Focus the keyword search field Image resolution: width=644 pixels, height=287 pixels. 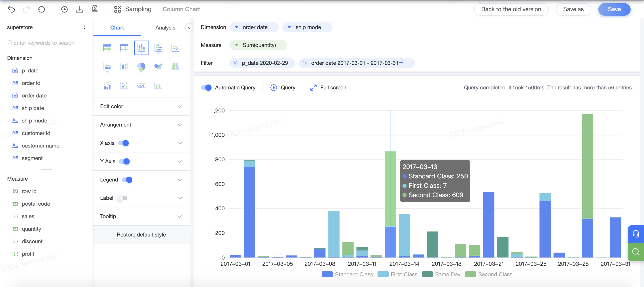pyautogui.click(x=47, y=43)
